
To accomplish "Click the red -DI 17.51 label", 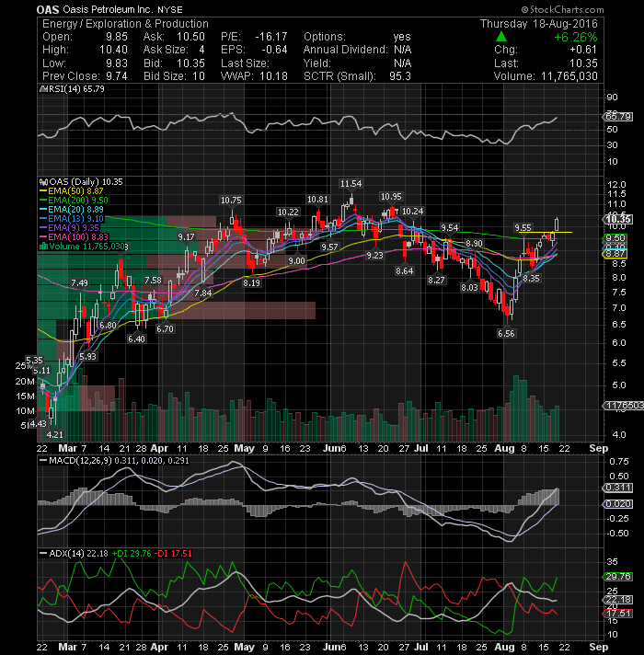I will click(173, 554).
